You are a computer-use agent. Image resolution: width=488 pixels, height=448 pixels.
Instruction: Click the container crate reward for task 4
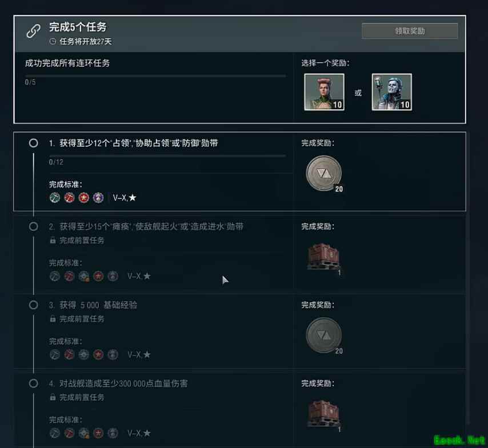(323, 414)
